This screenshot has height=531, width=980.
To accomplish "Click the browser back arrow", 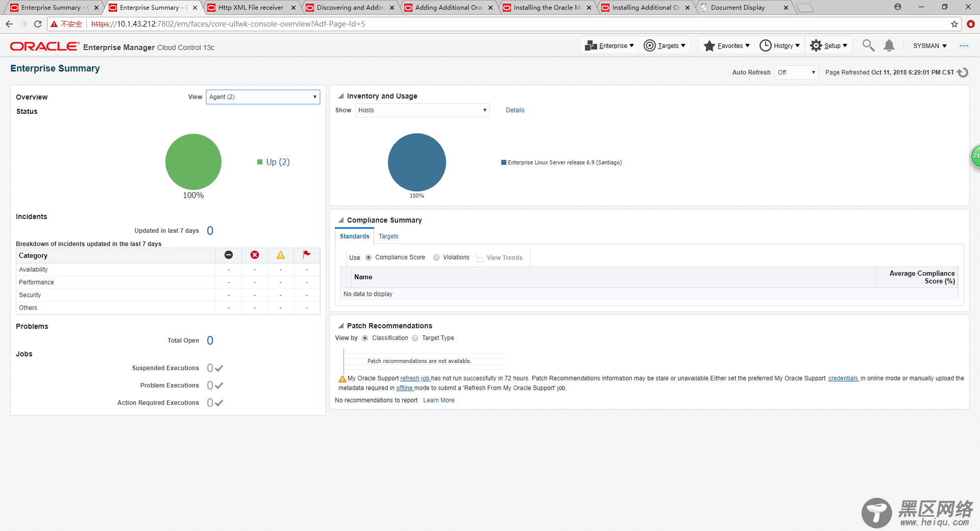I will coord(9,24).
